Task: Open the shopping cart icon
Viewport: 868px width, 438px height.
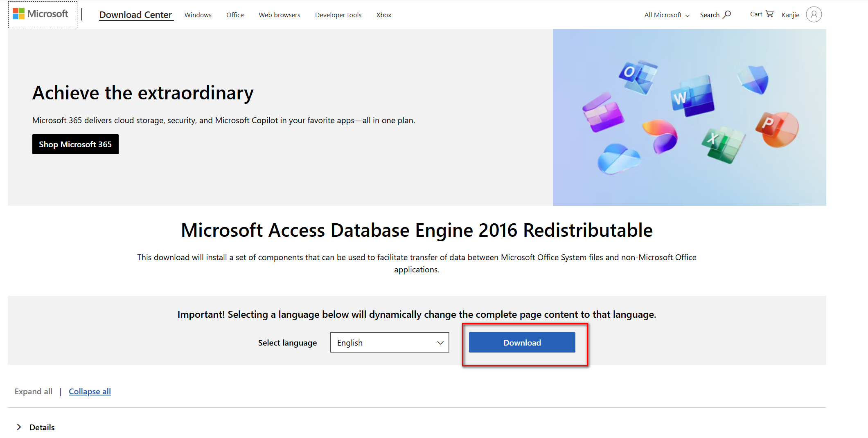Action: (x=769, y=14)
